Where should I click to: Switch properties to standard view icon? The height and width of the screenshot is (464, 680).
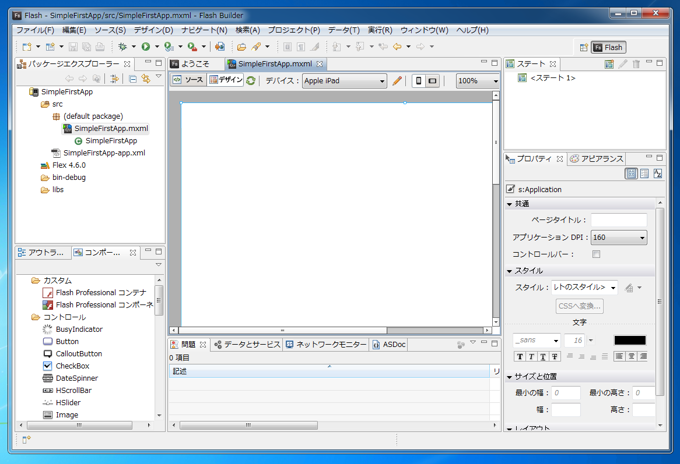pyautogui.click(x=631, y=173)
